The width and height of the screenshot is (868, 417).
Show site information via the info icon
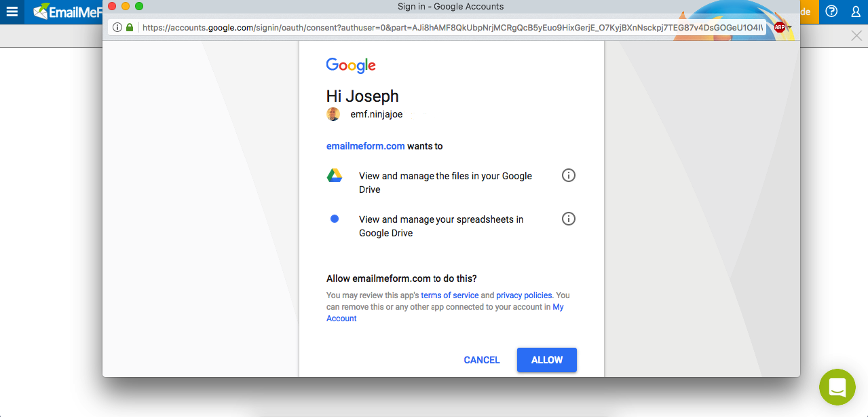117,27
